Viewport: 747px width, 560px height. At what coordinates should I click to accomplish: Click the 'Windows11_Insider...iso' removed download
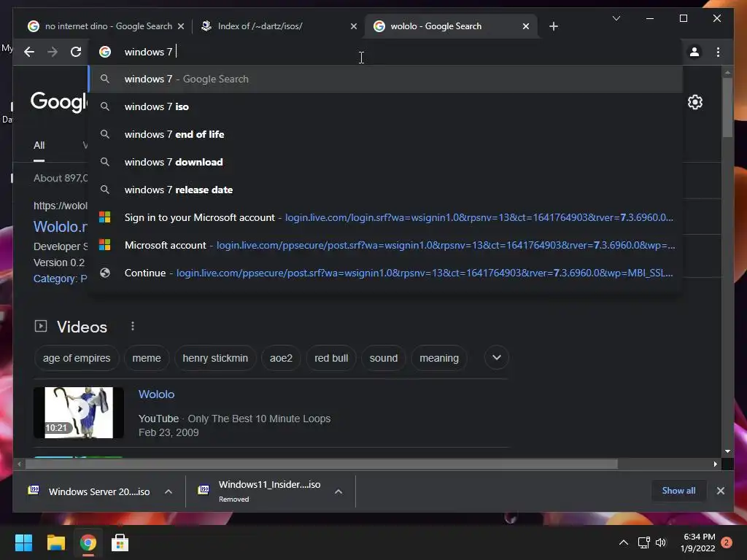[260, 491]
